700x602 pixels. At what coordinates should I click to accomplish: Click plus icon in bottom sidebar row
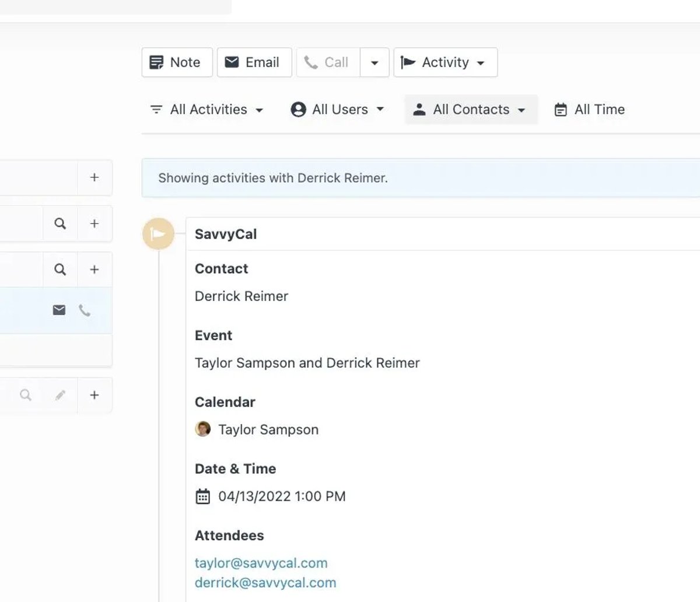tap(94, 395)
